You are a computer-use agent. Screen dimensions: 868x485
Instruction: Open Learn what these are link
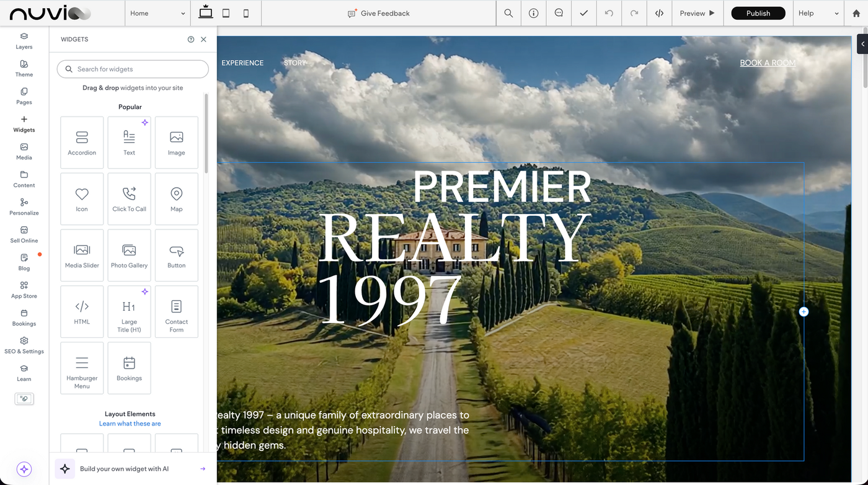(130, 423)
